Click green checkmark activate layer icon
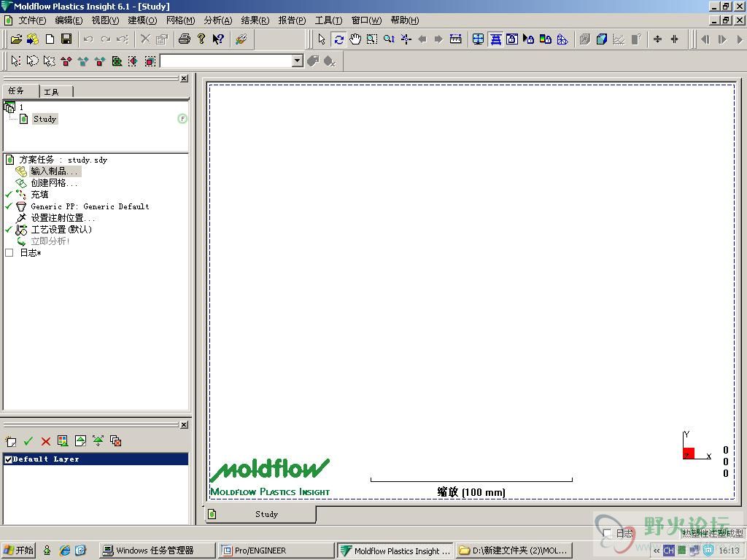The height and width of the screenshot is (560, 747). coord(28,441)
